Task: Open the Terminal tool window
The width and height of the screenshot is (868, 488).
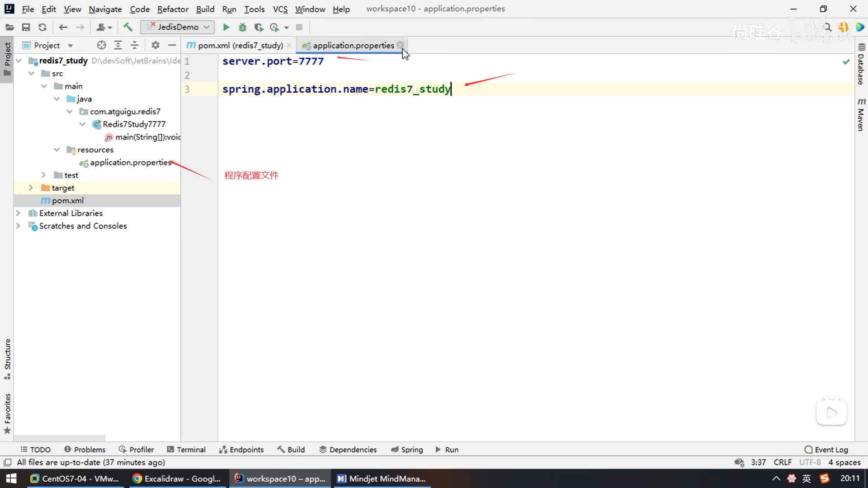Action: [186, 450]
